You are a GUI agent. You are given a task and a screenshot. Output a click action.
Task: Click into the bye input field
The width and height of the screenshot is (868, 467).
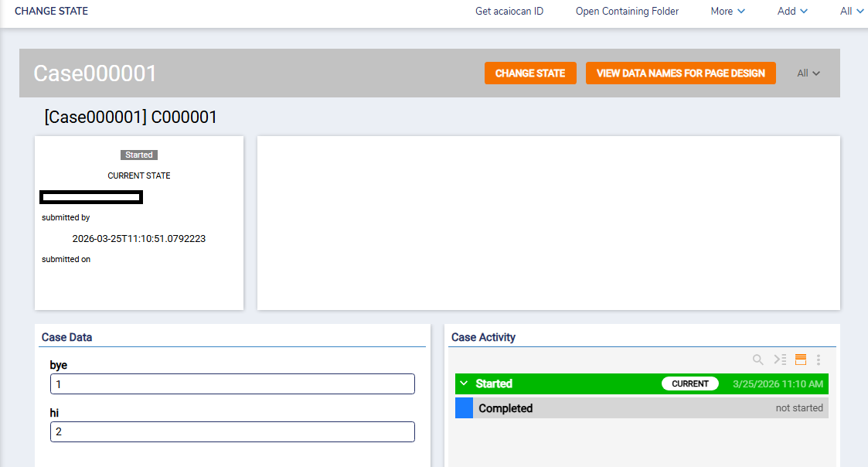[x=232, y=384]
